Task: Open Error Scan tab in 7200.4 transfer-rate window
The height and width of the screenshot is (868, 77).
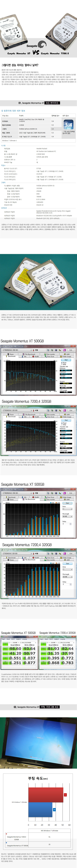Action: tap(50, 417)
